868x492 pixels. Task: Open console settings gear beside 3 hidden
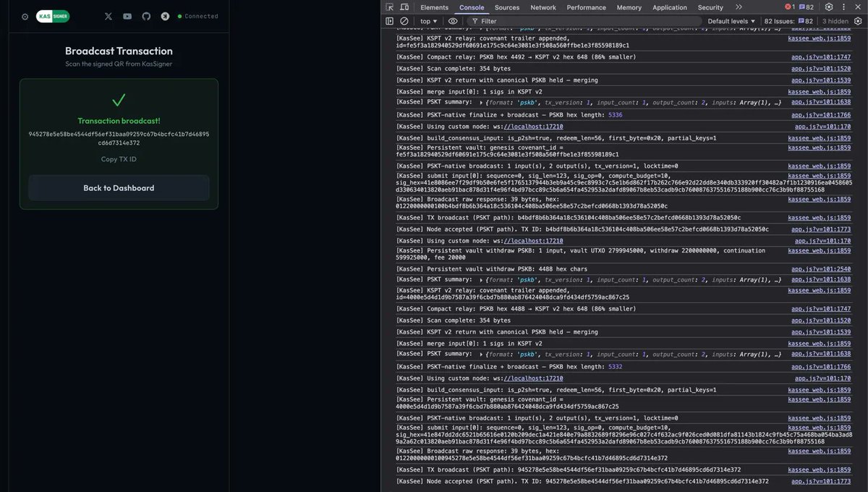pyautogui.click(x=858, y=22)
